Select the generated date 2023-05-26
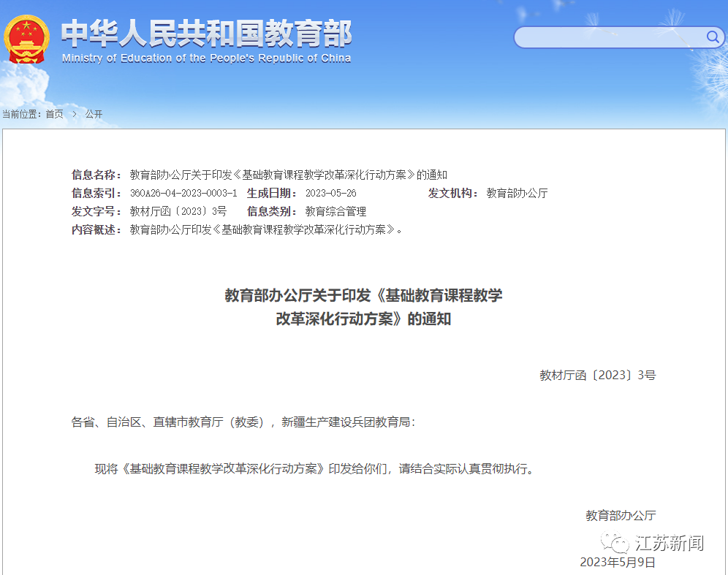Viewport: 728px width, 575px height. [330, 193]
